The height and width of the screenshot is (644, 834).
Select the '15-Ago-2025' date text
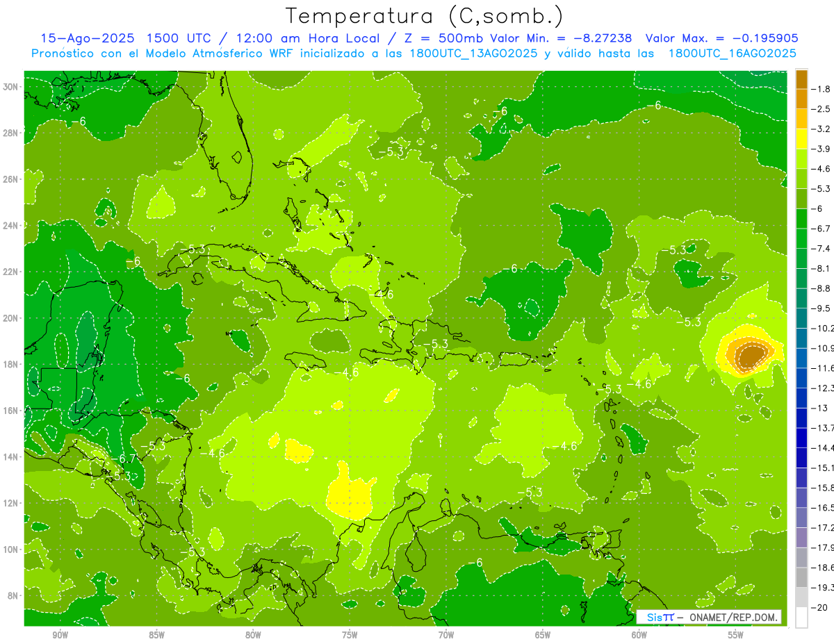87,38
